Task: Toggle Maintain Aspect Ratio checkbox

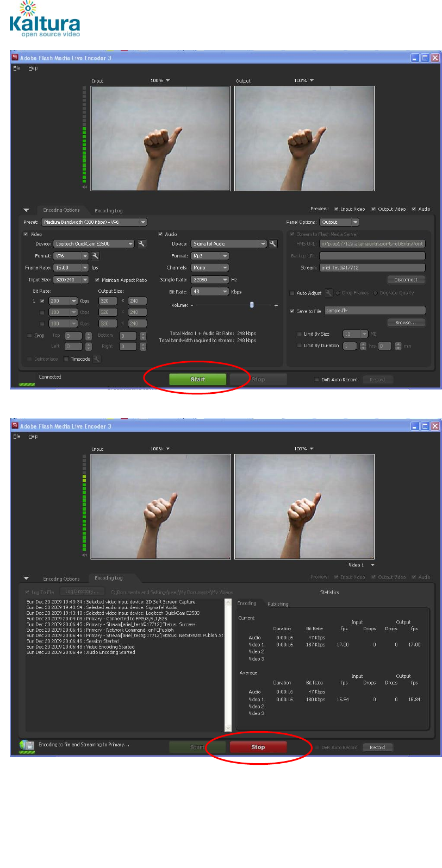Action: [x=97, y=280]
